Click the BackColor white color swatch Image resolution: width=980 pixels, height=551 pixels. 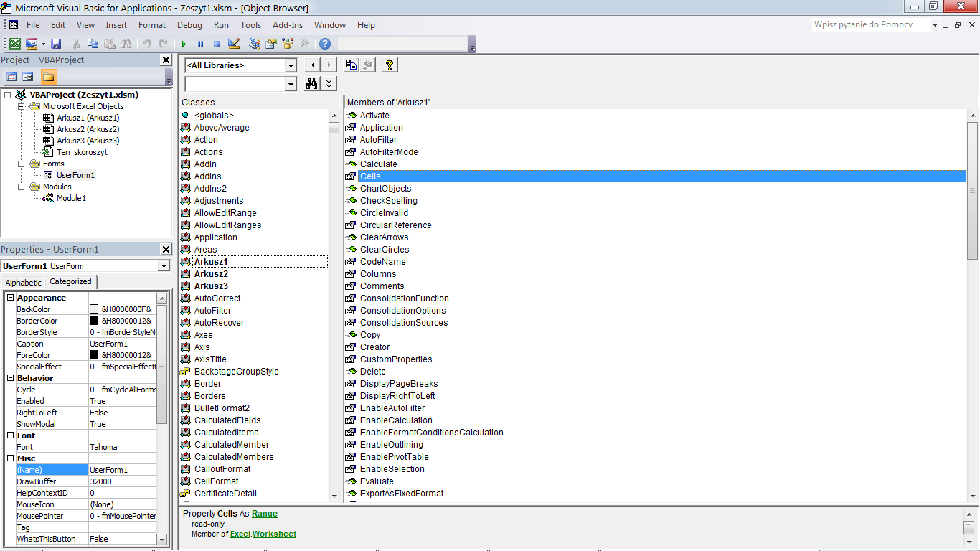click(x=94, y=309)
